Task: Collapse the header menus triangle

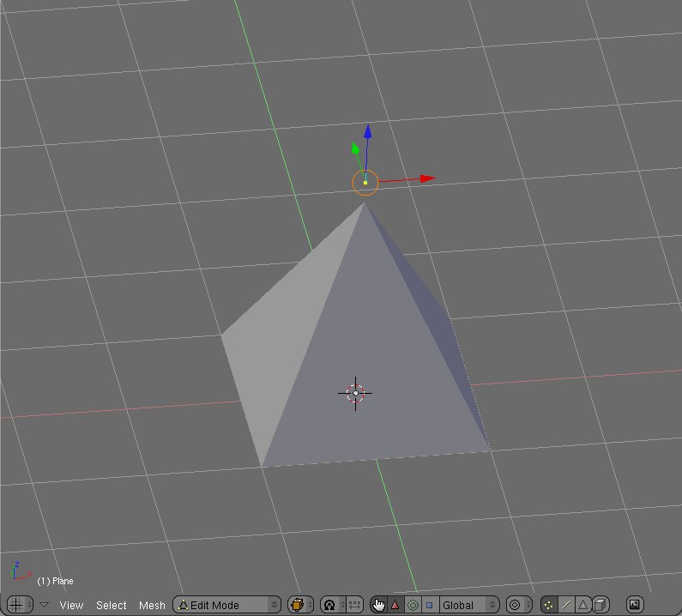Action: click(44, 605)
